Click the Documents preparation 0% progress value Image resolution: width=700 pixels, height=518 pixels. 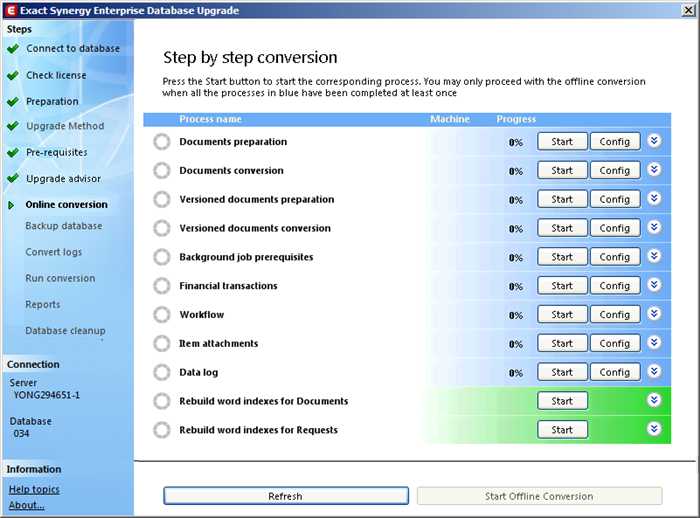pos(516,142)
